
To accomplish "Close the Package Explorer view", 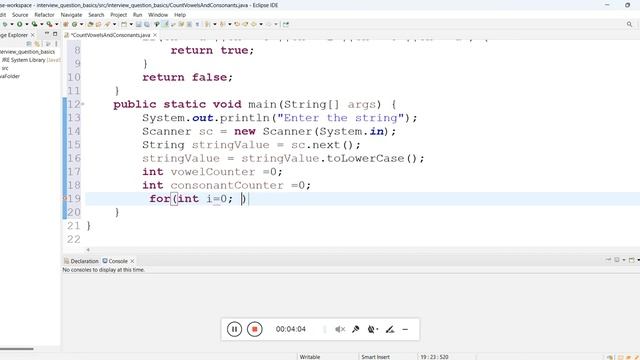I will coord(33,35).
